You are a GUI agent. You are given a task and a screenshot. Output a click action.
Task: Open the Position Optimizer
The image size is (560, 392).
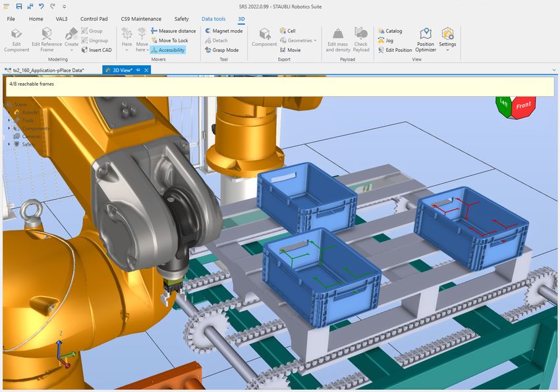coord(426,40)
